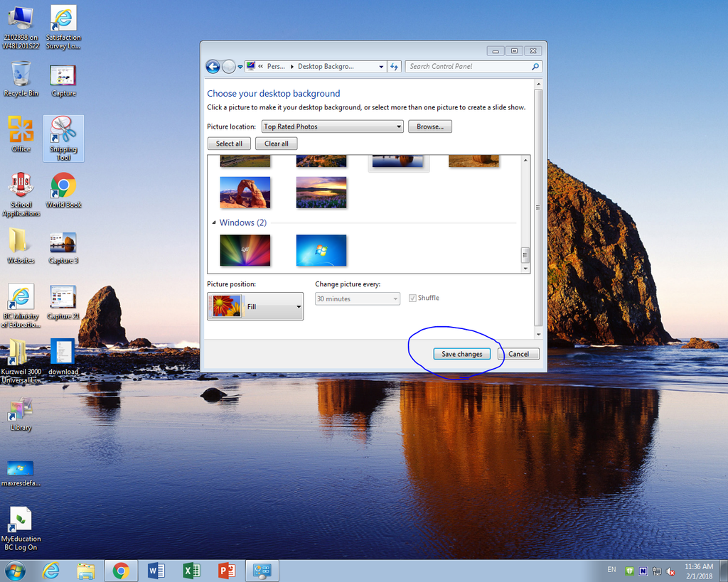Open Google Chrome from the taskbar
The width and height of the screenshot is (728, 582).
point(121,570)
